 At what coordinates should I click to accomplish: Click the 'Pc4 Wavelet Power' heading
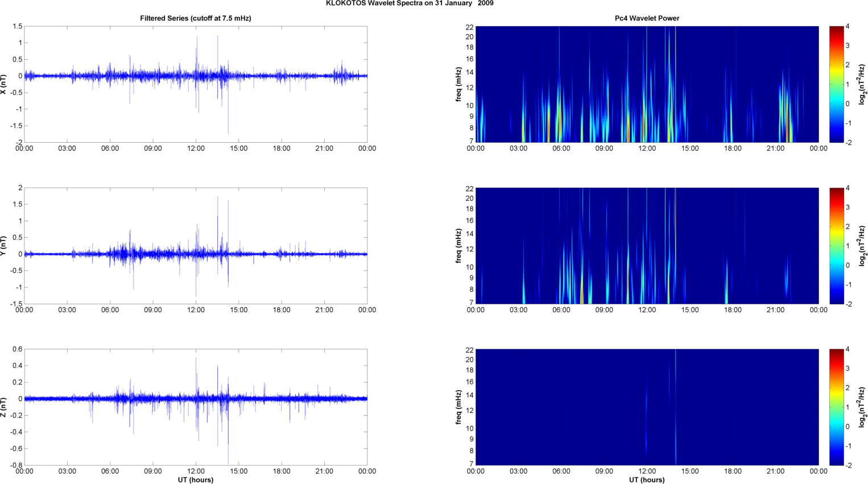pos(647,18)
